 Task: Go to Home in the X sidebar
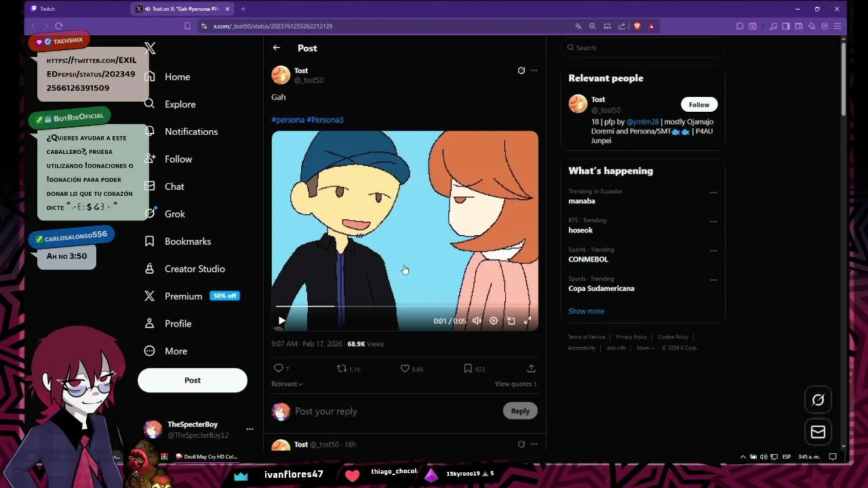[167, 77]
